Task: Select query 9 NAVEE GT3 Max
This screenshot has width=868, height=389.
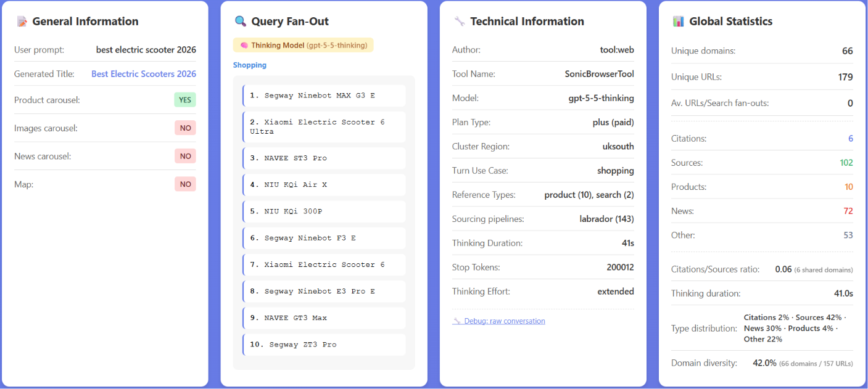Action: point(324,318)
